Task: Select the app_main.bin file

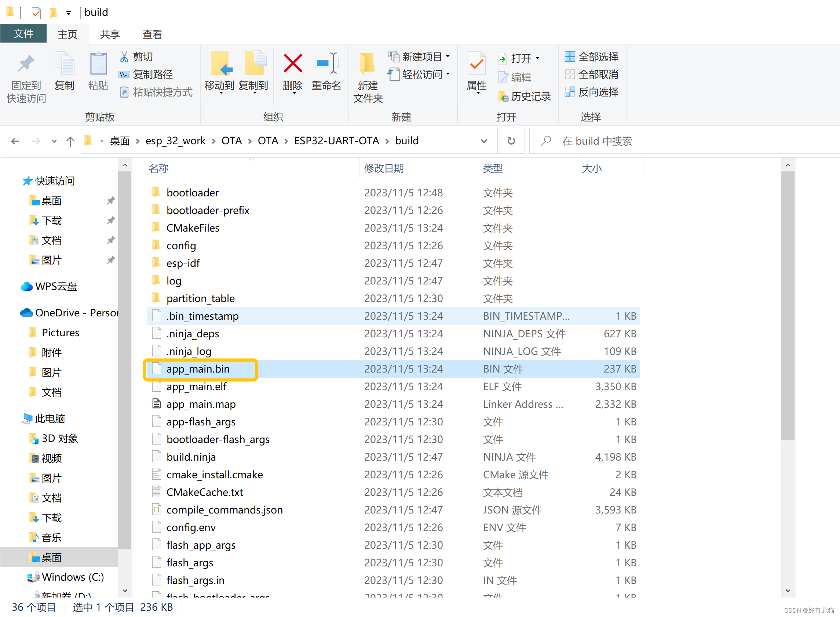Action: pos(393,369)
